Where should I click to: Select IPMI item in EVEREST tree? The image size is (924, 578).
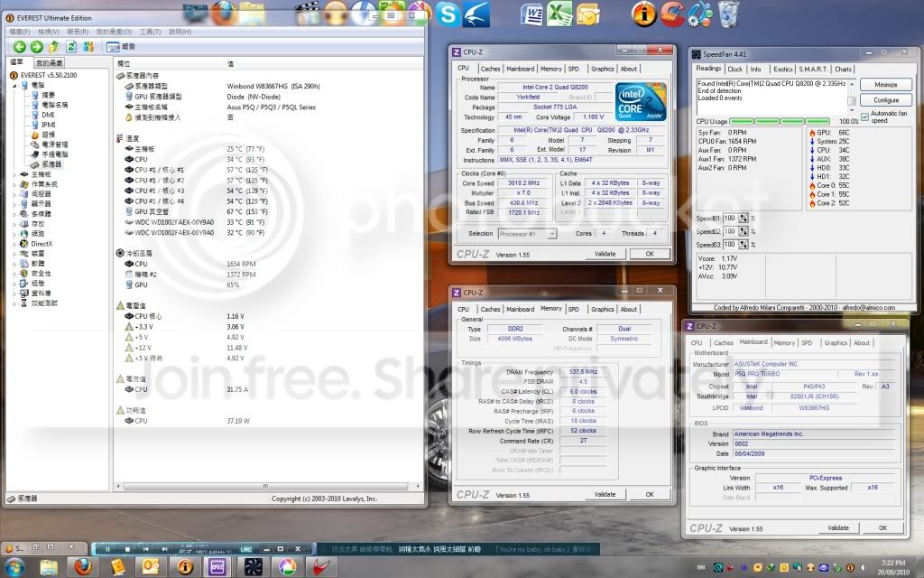49,125
